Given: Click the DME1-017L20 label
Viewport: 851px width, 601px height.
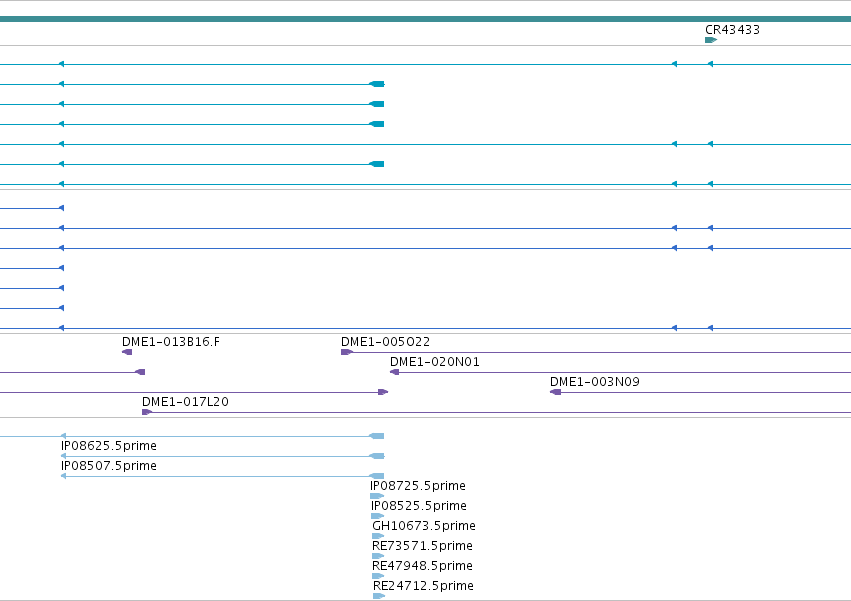Looking at the screenshot, I should (x=185, y=402).
